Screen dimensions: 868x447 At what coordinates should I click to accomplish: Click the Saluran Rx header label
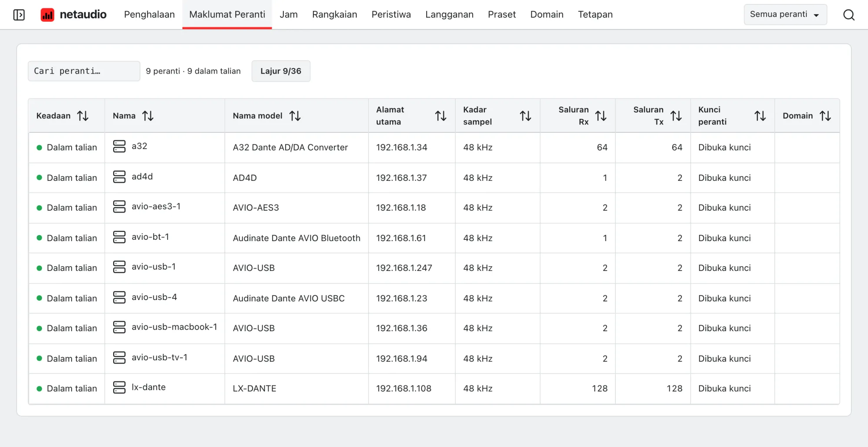(x=573, y=116)
